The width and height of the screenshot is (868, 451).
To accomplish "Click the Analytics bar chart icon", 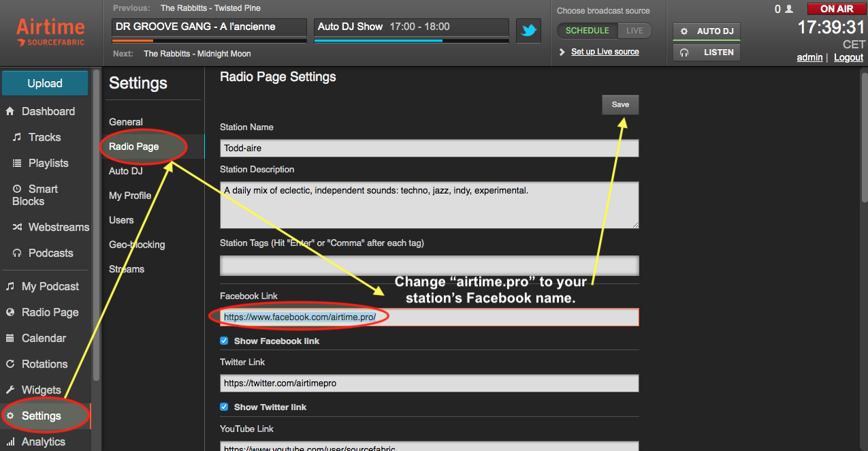I will 10,441.
